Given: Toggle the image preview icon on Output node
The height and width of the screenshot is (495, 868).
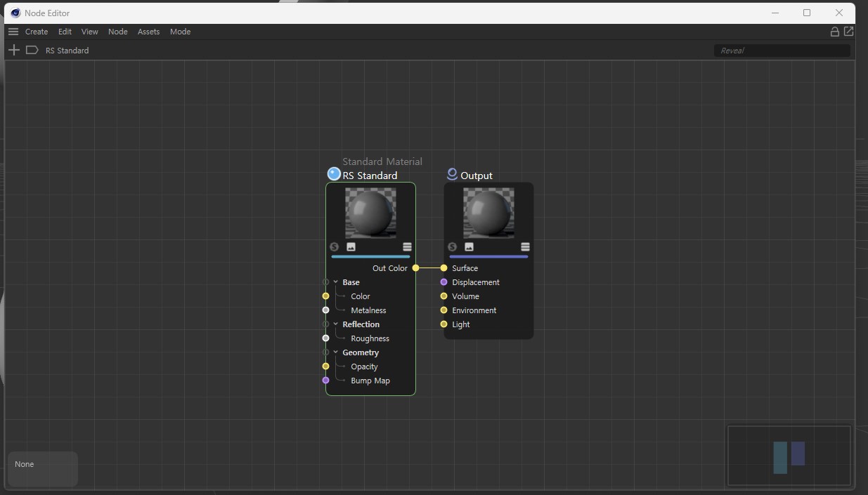Looking at the screenshot, I should (469, 247).
